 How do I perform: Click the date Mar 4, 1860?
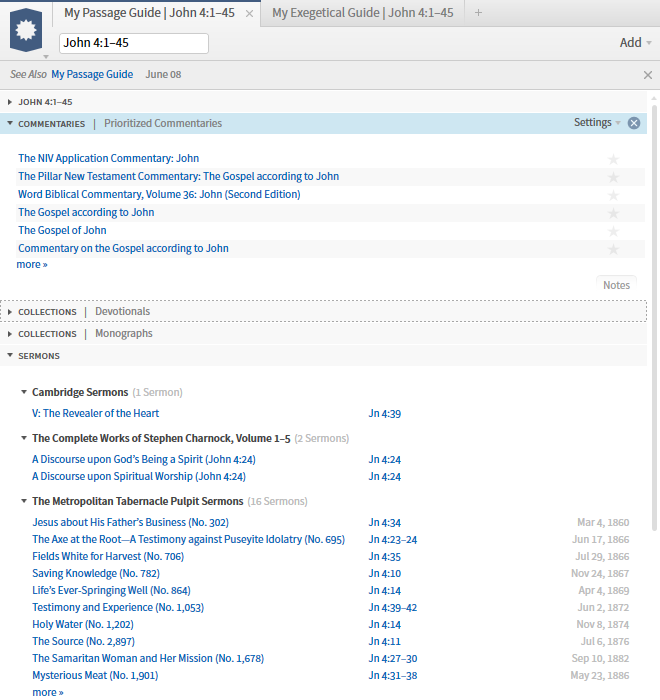pyautogui.click(x=603, y=522)
